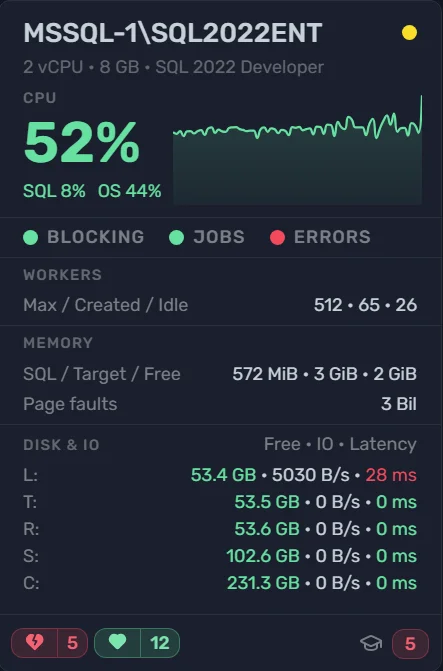The image size is (443, 671).
Task: Click the 52% CPU value
Action: coord(81,143)
